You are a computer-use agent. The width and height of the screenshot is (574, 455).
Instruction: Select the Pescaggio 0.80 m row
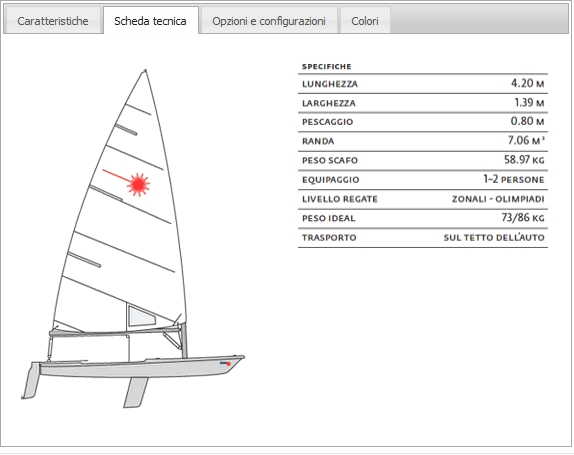coord(423,122)
